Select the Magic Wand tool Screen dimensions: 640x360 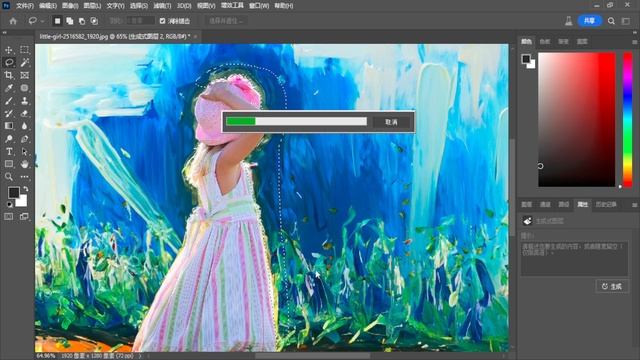[24, 62]
